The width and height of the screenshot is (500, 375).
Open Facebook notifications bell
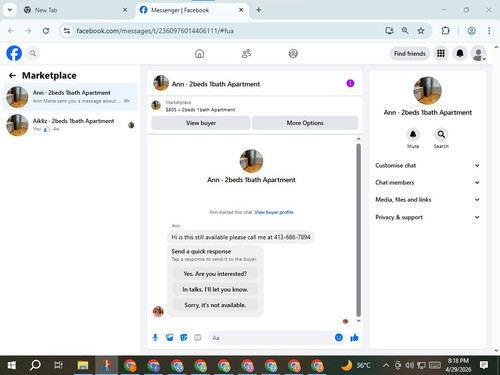tap(460, 53)
